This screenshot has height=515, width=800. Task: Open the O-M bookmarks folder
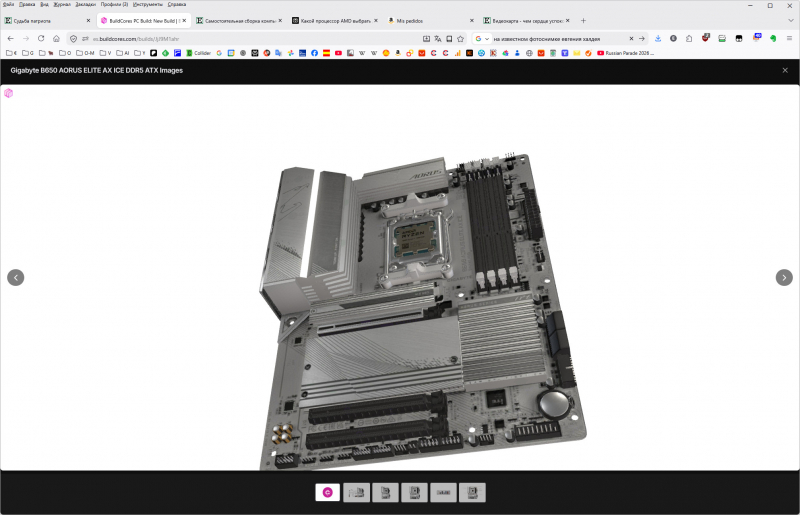click(x=85, y=53)
